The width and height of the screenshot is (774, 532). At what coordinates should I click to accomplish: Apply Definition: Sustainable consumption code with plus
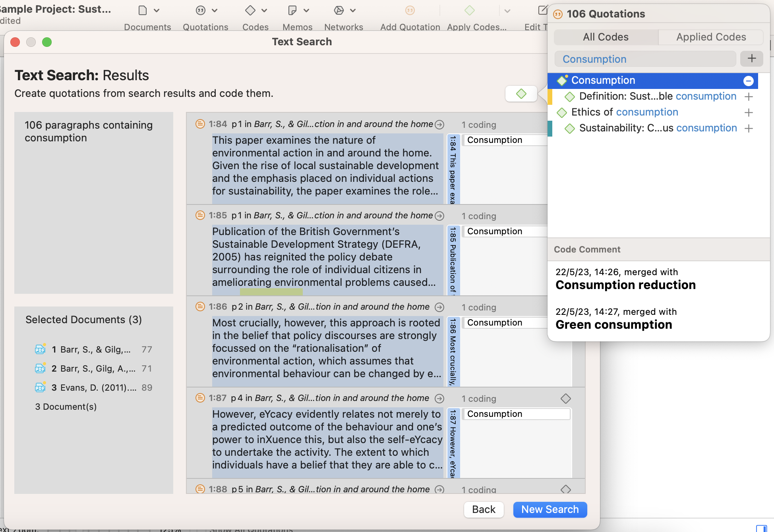(x=749, y=96)
